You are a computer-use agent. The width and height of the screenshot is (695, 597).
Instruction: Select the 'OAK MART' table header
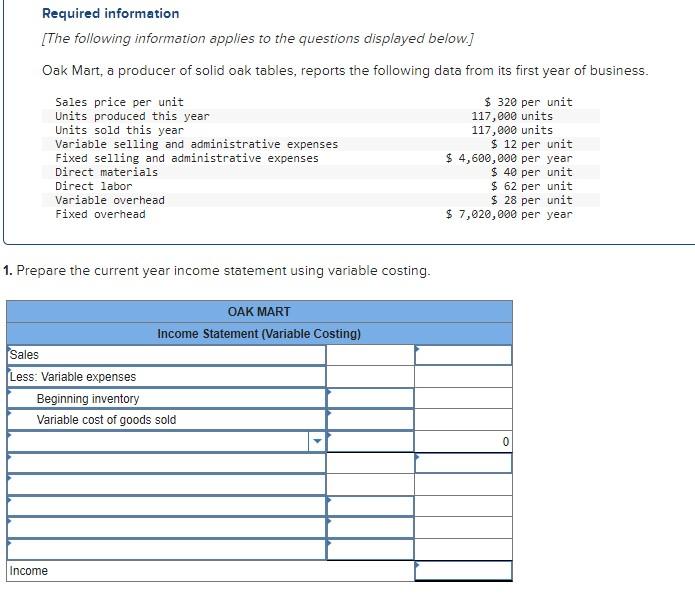tap(259, 312)
